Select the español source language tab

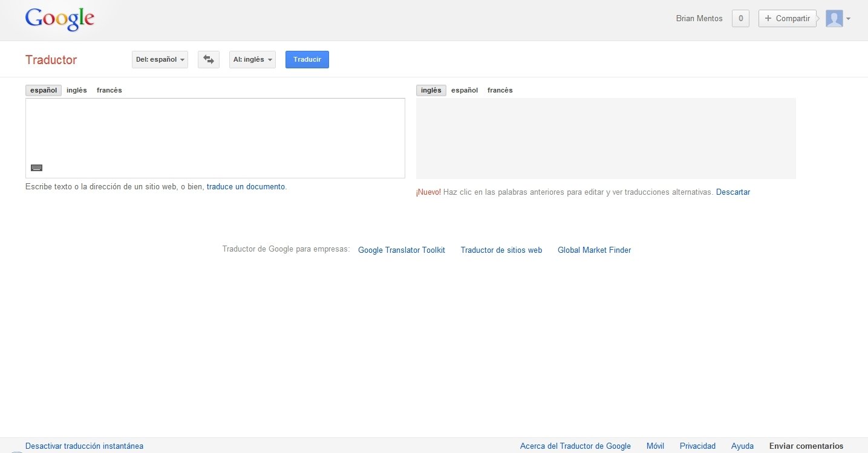[x=44, y=90]
